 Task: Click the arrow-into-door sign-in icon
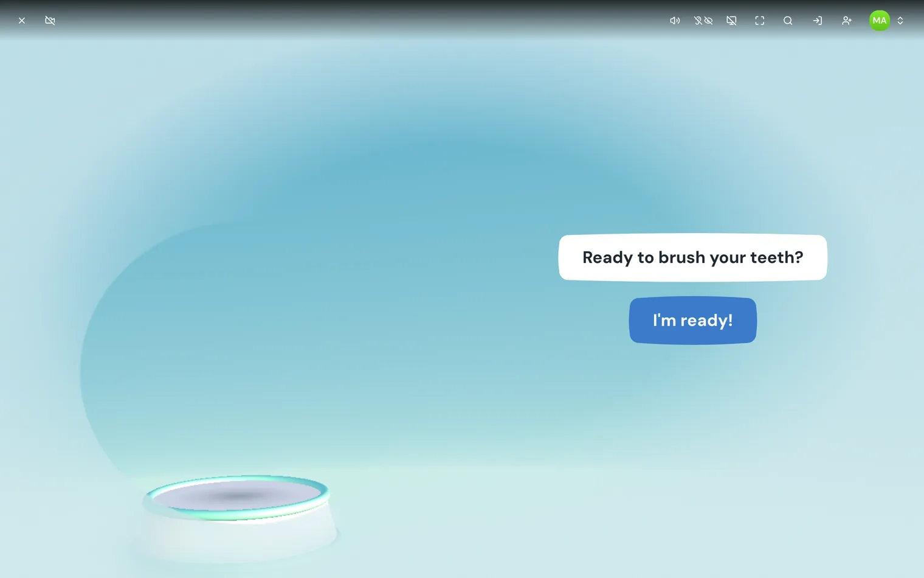tap(818, 21)
